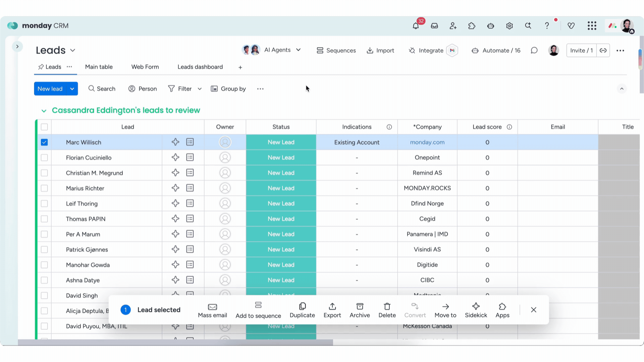This screenshot has width=644, height=362.
Task: Open the Filter options chevron
Action: pos(200,89)
